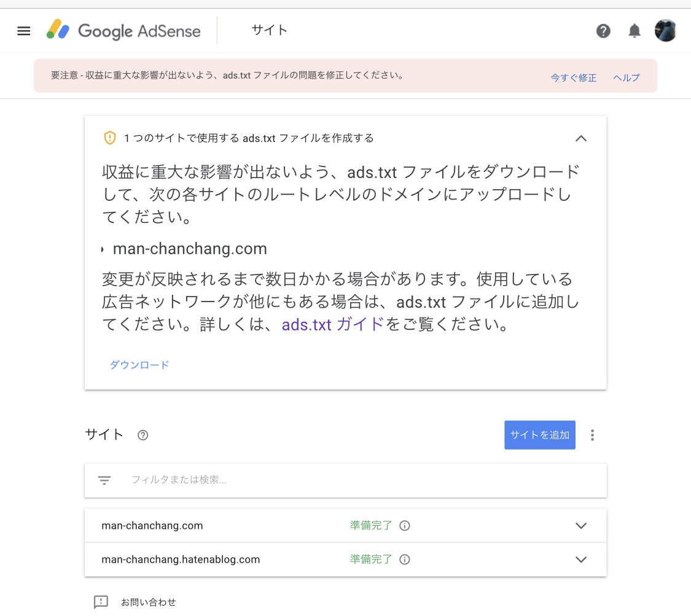Open the ads.txt ガイド link
This screenshot has height=616, width=691.
333,325
